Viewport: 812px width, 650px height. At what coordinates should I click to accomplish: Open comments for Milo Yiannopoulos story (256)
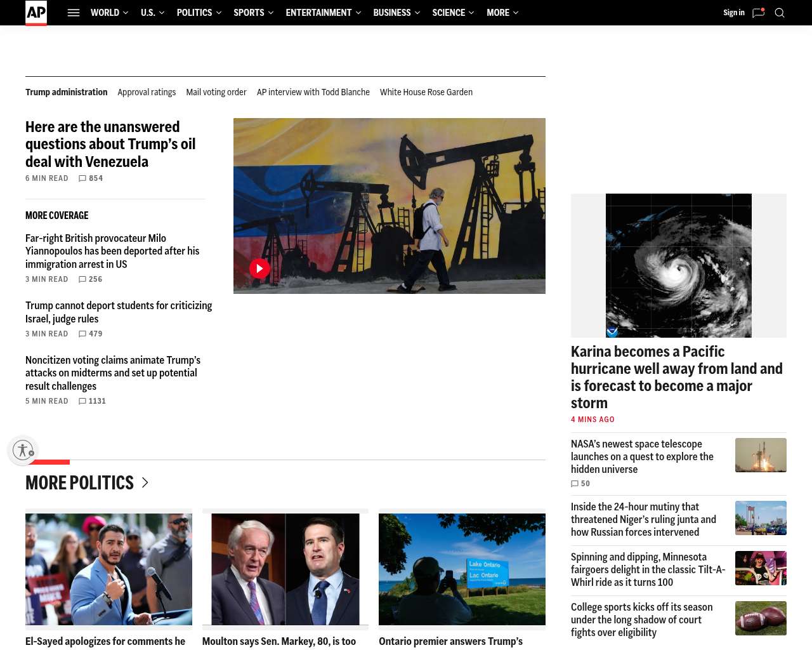point(91,279)
